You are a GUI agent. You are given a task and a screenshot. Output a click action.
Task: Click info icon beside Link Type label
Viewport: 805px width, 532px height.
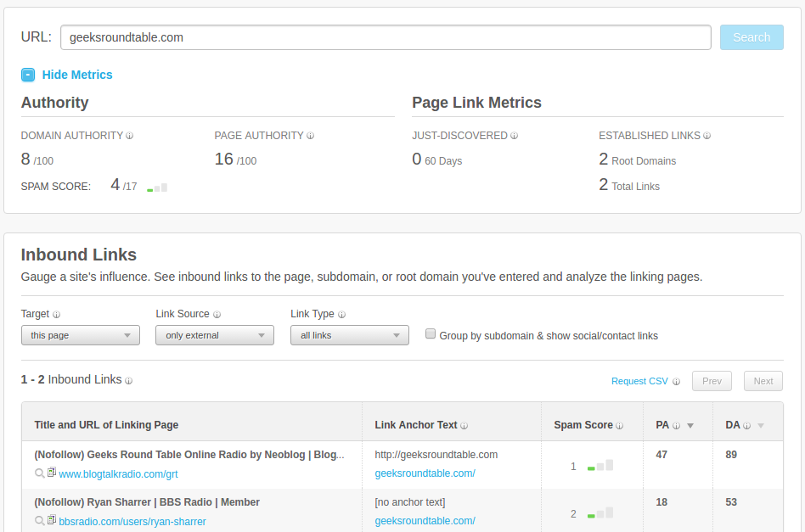coord(342,315)
